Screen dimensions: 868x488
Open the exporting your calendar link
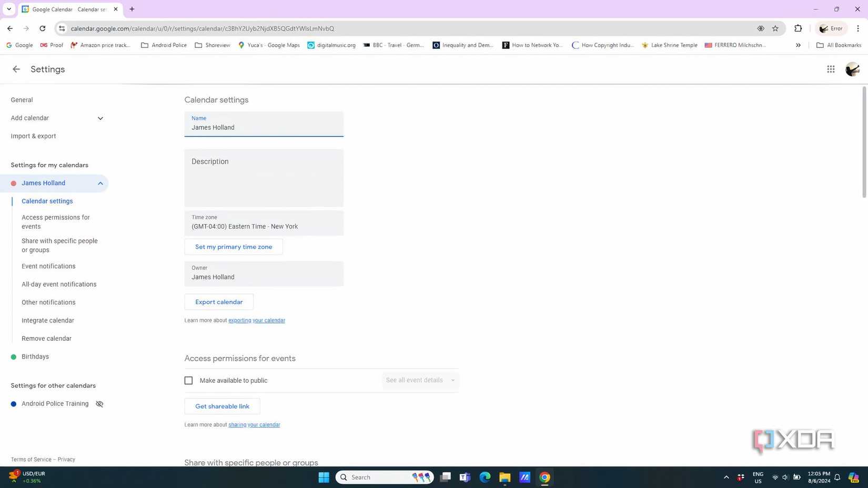point(257,320)
